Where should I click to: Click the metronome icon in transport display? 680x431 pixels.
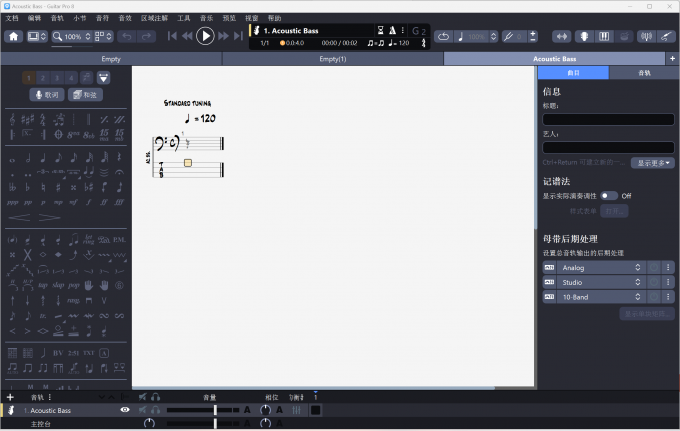[x=393, y=30]
